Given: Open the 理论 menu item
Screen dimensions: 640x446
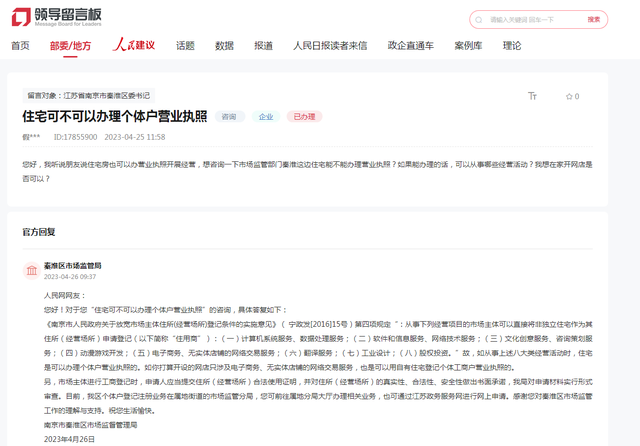Looking at the screenshot, I should pos(512,46).
